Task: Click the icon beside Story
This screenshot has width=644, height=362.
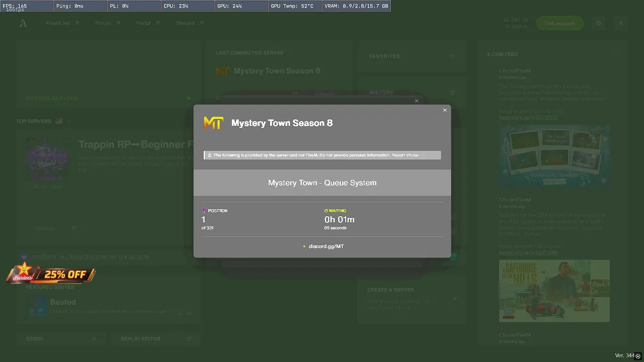Action: (94, 339)
